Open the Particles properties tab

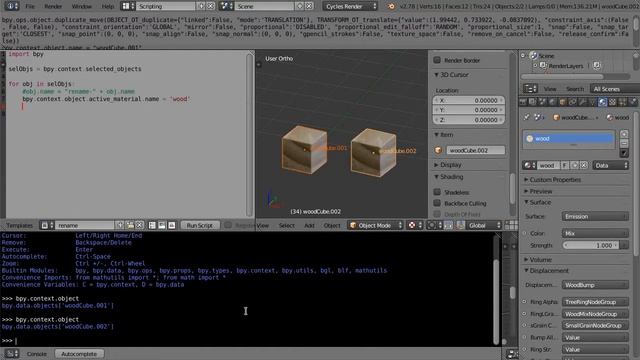point(622,102)
